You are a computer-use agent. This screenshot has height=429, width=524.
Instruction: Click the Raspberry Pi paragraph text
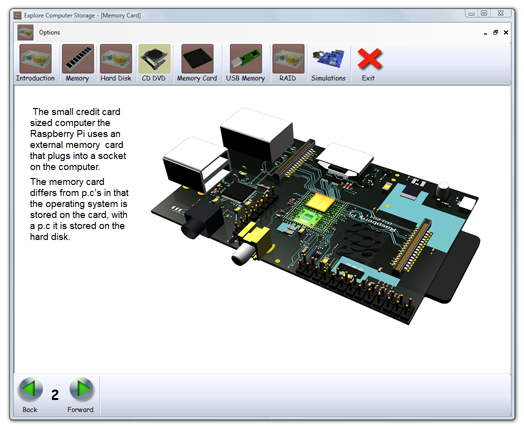tap(78, 139)
